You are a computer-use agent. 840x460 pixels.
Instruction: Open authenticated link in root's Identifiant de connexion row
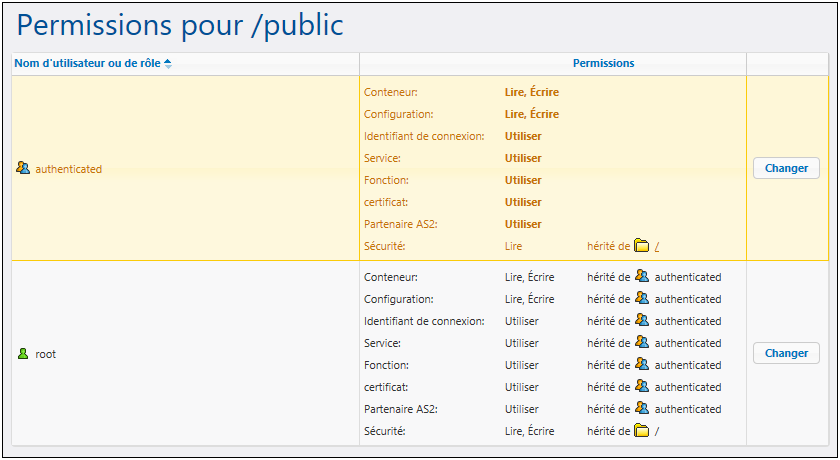pyautogui.click(x=687, y=321)
